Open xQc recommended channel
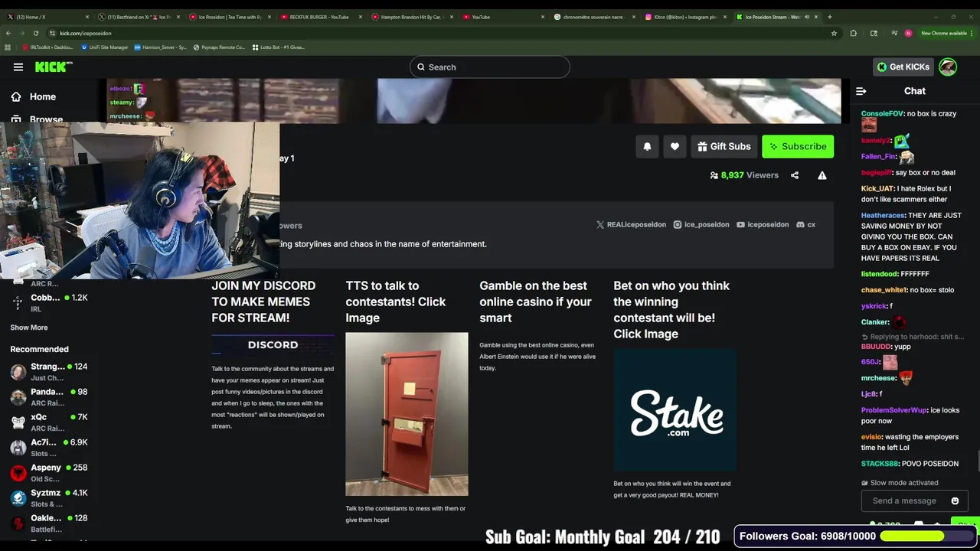The image size is (980, 551). click(x=50, y=422)
